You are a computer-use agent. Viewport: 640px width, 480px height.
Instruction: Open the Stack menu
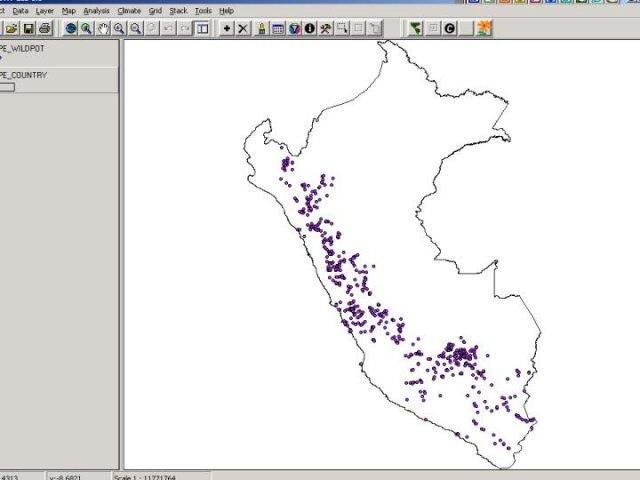coord(178,11)
